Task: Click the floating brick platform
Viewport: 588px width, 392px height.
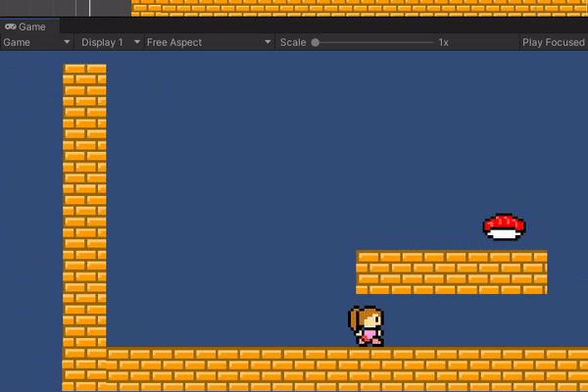Action: 451,271
